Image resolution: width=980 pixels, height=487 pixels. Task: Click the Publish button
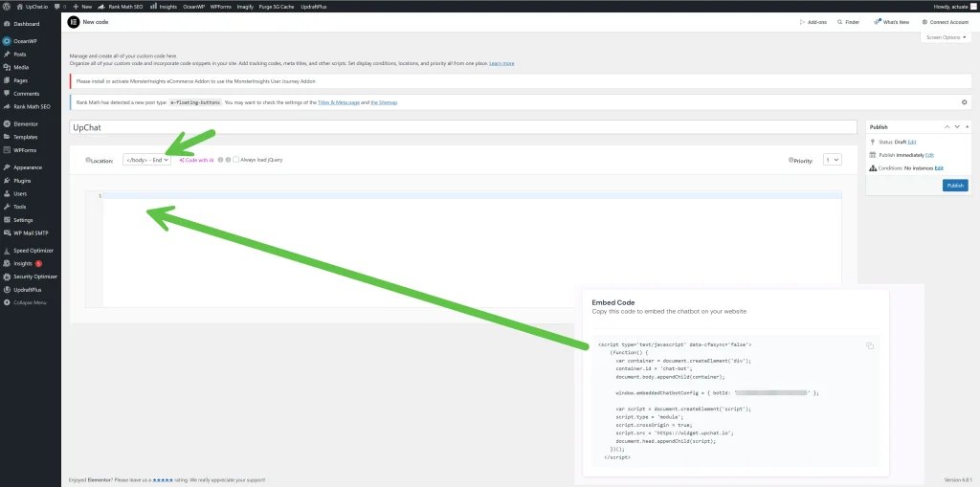955,186
